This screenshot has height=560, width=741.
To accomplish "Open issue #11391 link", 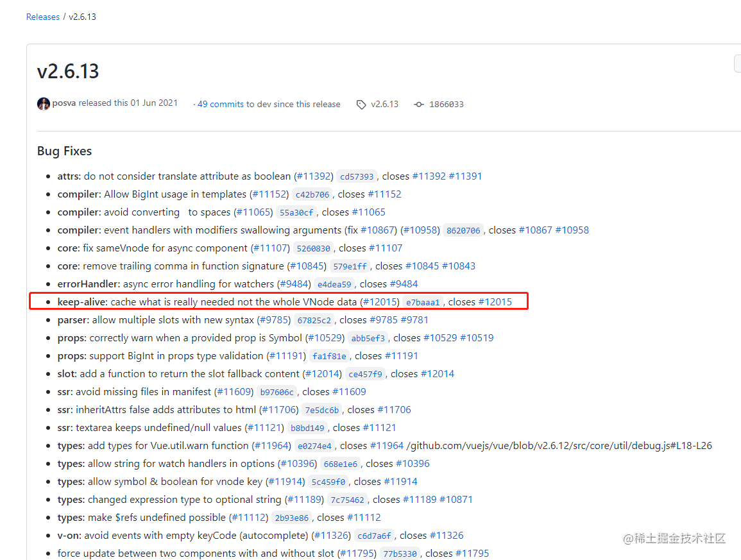I will coord(465,176).
